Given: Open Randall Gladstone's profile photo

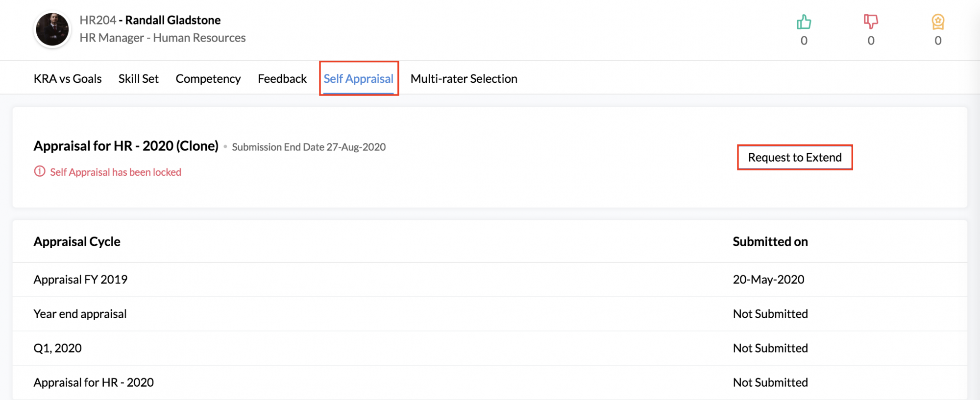Looking at the screenshot, I should click(52, 29).
